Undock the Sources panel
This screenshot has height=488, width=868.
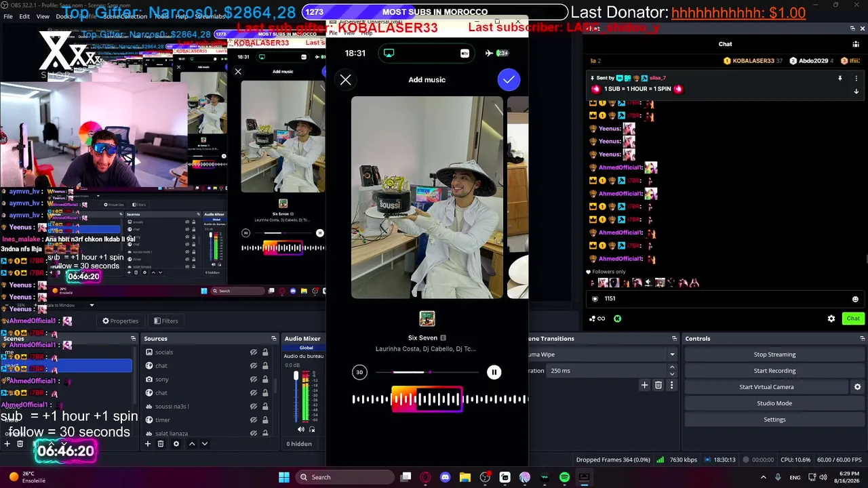[x=273, y=338]
